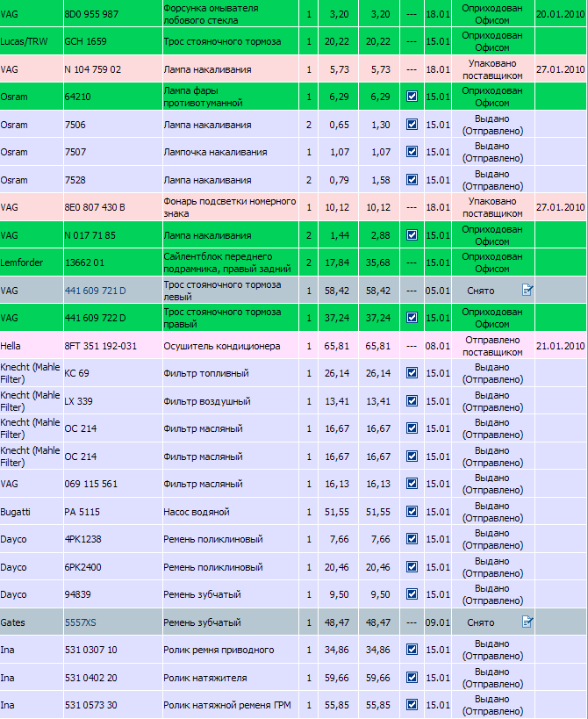Toggle checkbox for Dayco 4PK1238 row
588x719 pixels.
click(412, 539)
